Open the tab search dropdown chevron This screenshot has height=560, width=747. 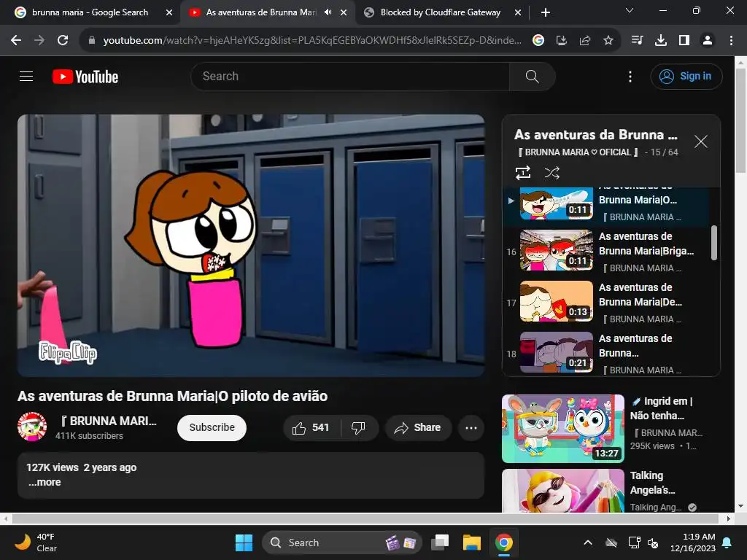point(630,10)
